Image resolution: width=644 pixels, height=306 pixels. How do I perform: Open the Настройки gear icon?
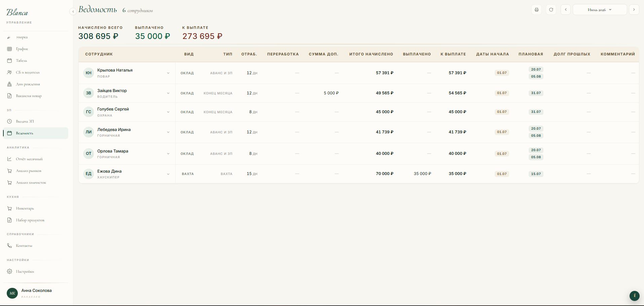(x=9, y=272)
